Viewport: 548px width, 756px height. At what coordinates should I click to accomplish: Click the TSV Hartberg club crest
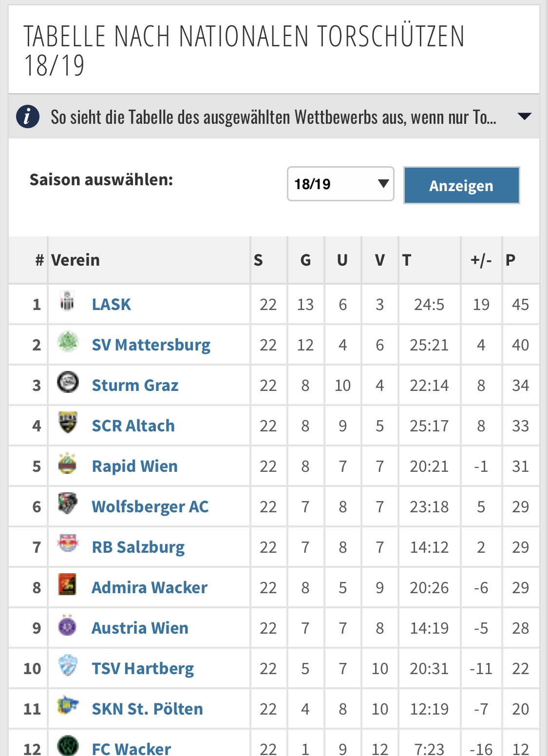67,665
